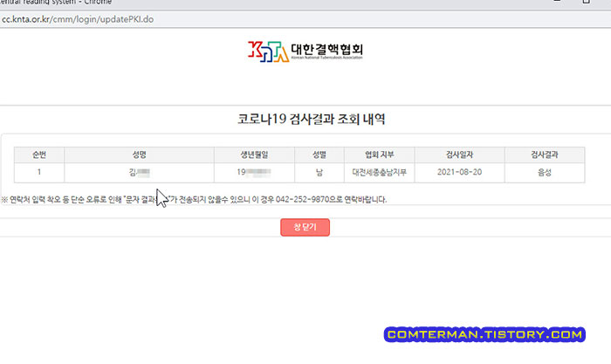Click the birthdate cell starting with 19
Image resolution: width=611 pixels, height=364 pixels.
click(x=254, y=172)
